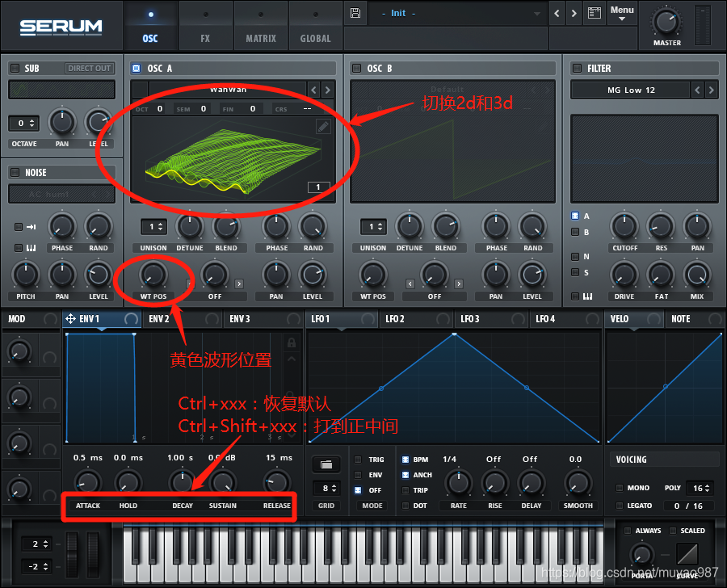Adjust the Master volume knob
Image resolution: width=727 pixels, height=588 pixels.
[x=666, y=21]
